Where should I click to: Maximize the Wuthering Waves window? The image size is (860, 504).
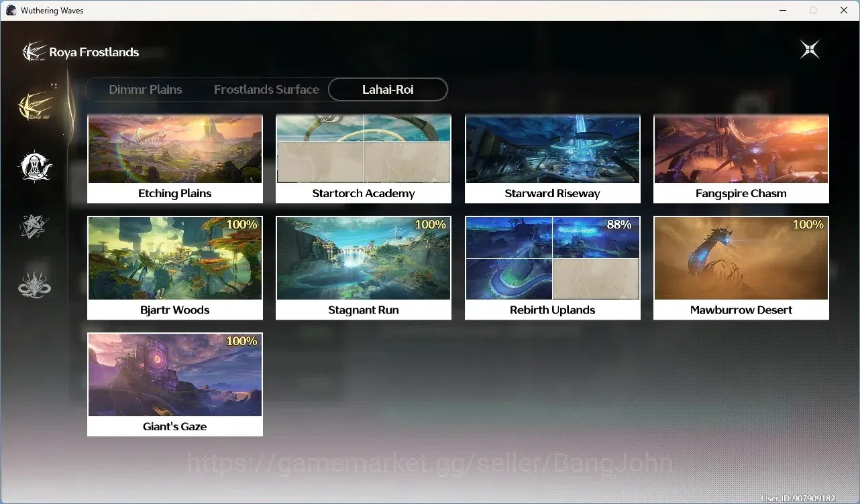click(813, 10)
